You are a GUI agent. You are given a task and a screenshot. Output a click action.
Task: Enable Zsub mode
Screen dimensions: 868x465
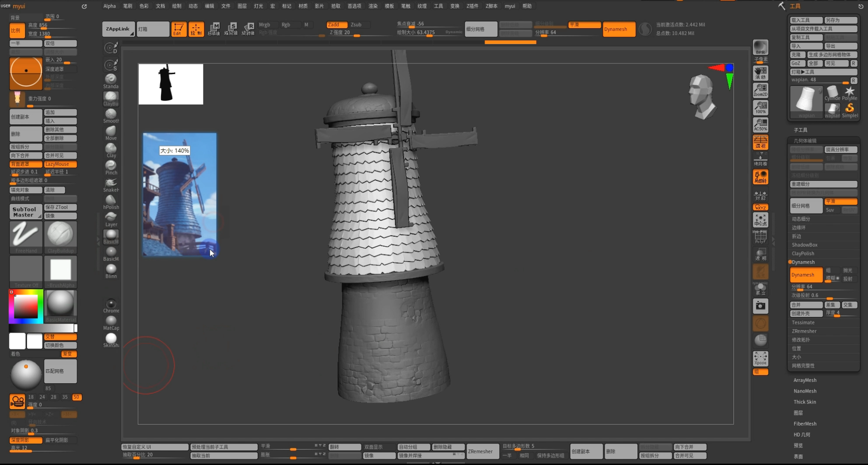(x=356, y=24)
